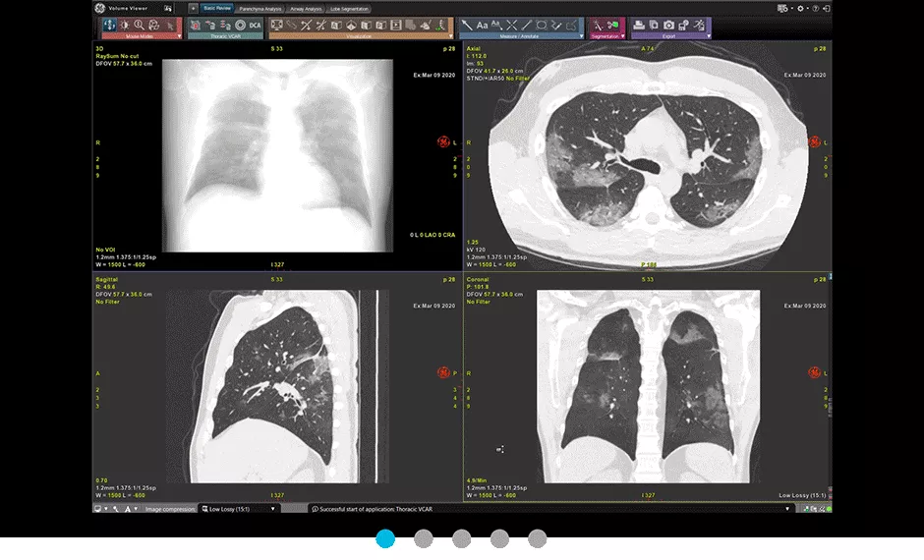
Task: Click the save-to-disk icon in Export
Action: pyautogui.click(x=683, y=25)
